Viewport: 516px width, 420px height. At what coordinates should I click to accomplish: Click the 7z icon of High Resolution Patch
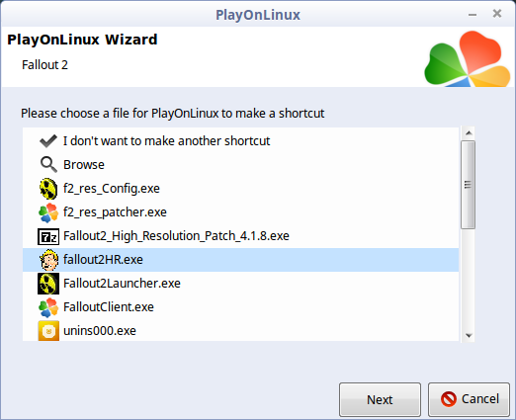click(x=48, y=236)
